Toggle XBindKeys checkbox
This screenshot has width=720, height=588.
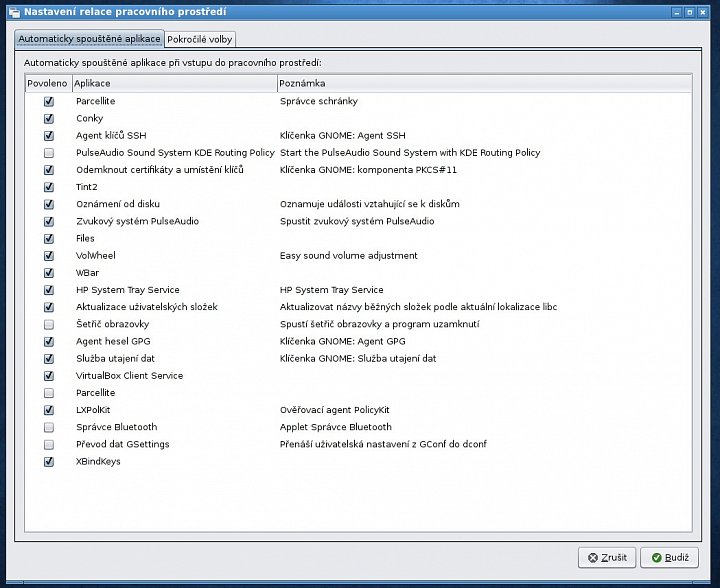tap(49, 462)
